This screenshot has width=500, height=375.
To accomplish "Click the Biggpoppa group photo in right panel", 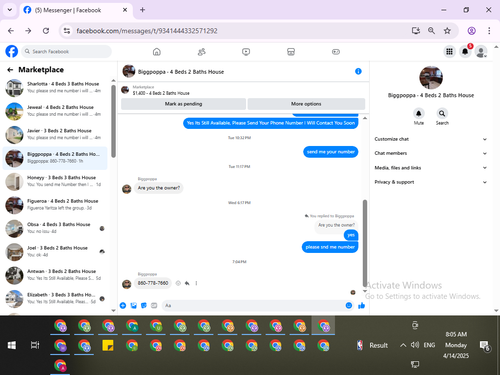I will coord(431,78).
